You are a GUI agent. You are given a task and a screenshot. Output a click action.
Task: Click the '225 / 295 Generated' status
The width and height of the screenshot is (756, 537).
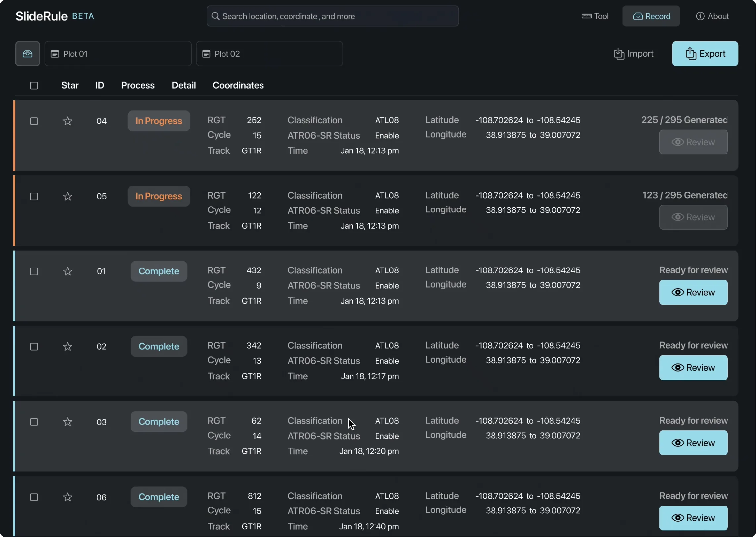(684, 120)
